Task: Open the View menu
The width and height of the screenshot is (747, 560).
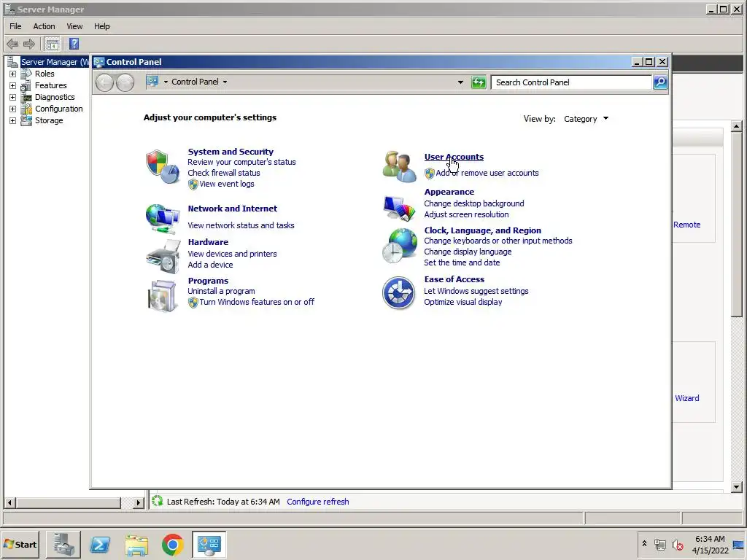Action: pyautogui.click(x=74, y=26)
